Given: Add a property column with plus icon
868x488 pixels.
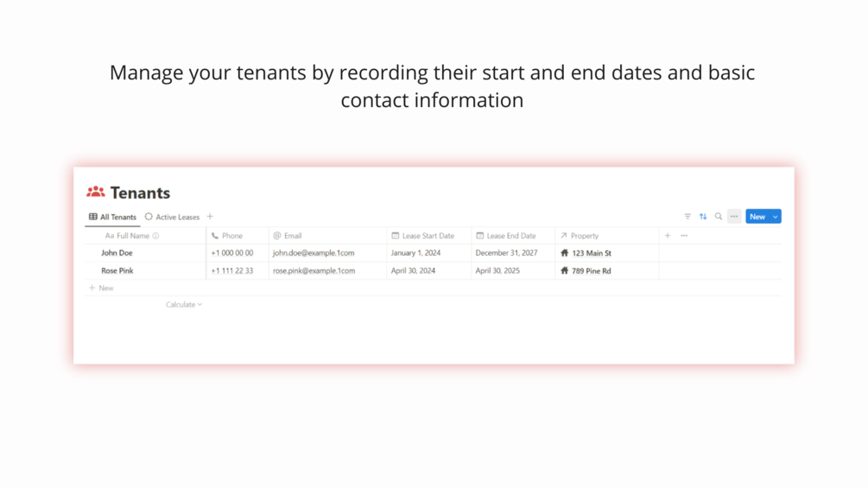Looking at the screenshot, I should coord(668,236).
